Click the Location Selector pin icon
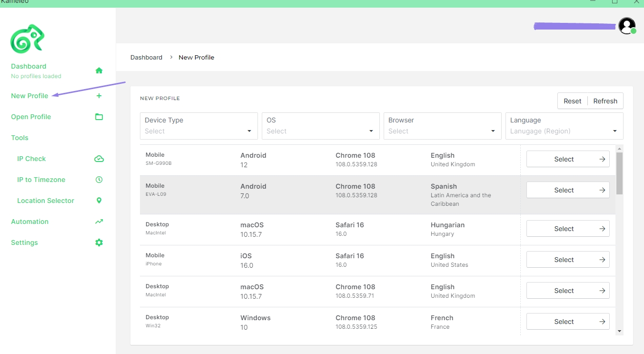Viewport: 644px width, 354px height. [x=99, y=201]
